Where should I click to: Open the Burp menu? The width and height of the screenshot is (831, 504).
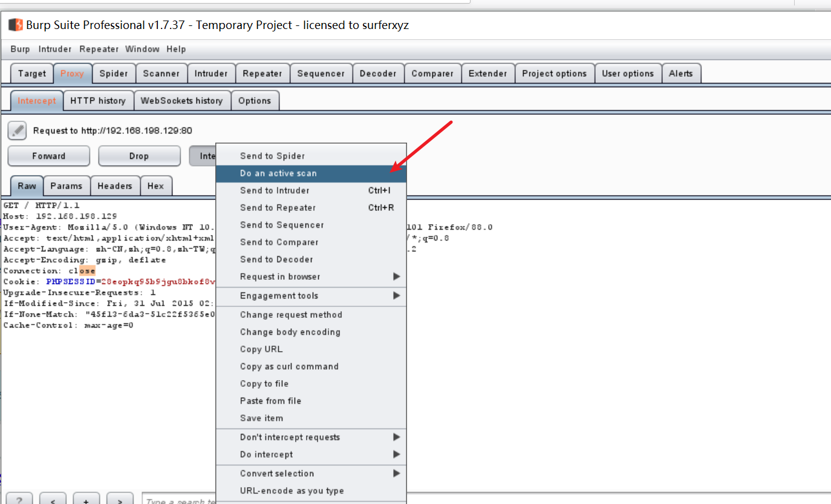click(x=20, y=49)
